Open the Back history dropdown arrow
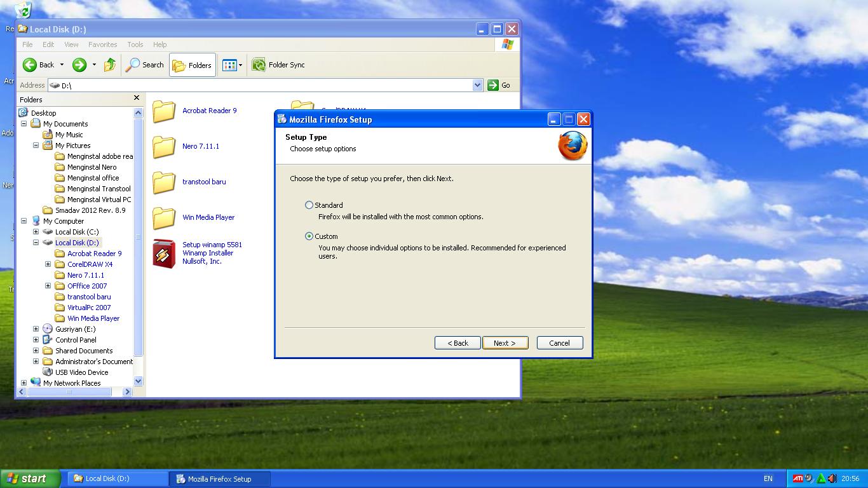 tap(62, 65)
